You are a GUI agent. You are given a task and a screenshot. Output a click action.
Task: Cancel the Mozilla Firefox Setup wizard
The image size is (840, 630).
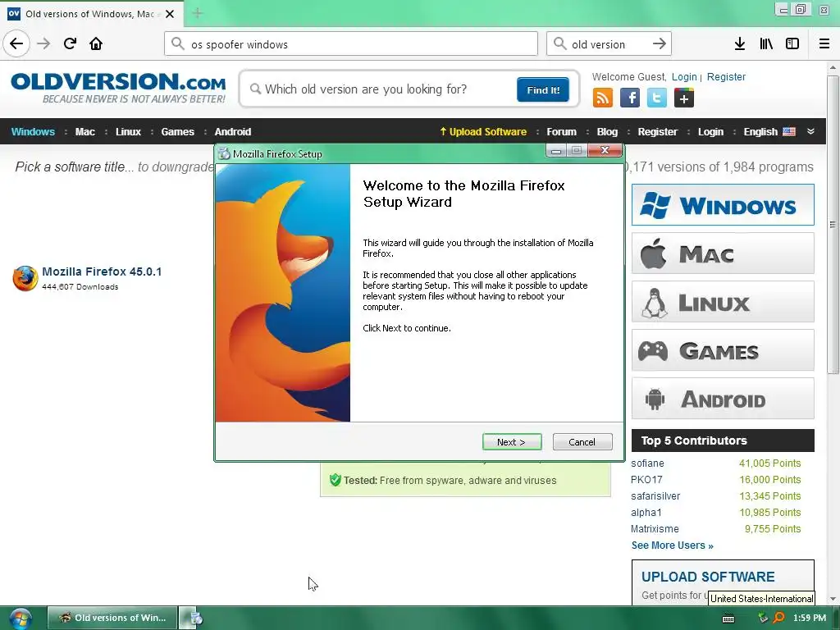tap(582, 442)
